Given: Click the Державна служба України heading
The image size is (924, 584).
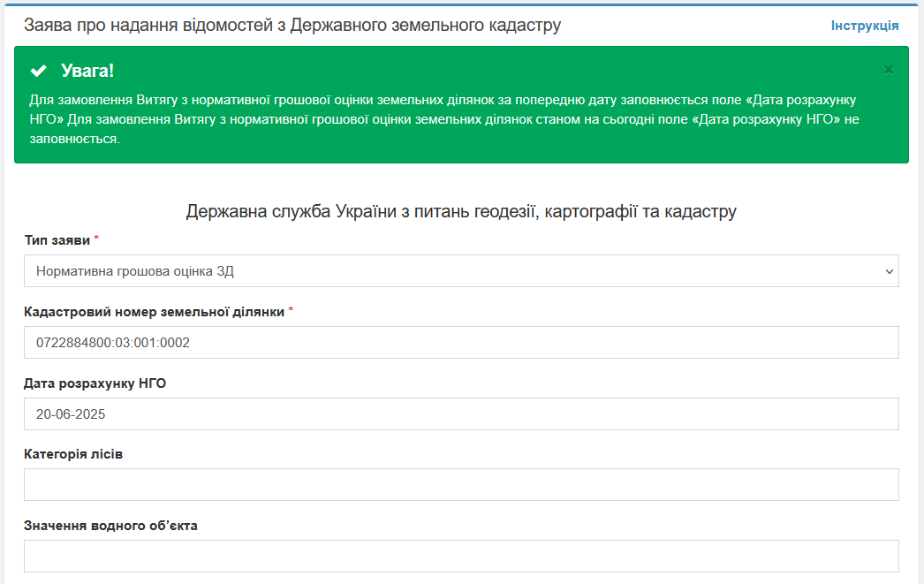Looking at the screenshot, I should (x=460, y=212).
